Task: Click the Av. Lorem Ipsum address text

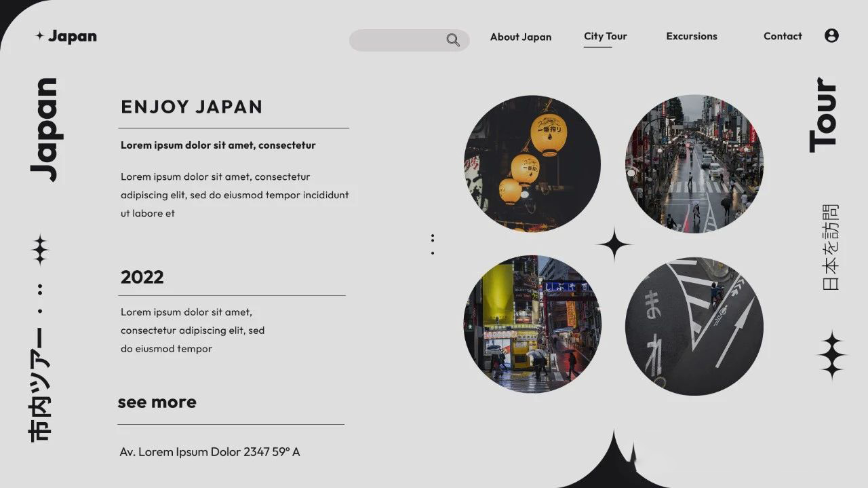Action: pyautogui.click(x=210, y=451)
